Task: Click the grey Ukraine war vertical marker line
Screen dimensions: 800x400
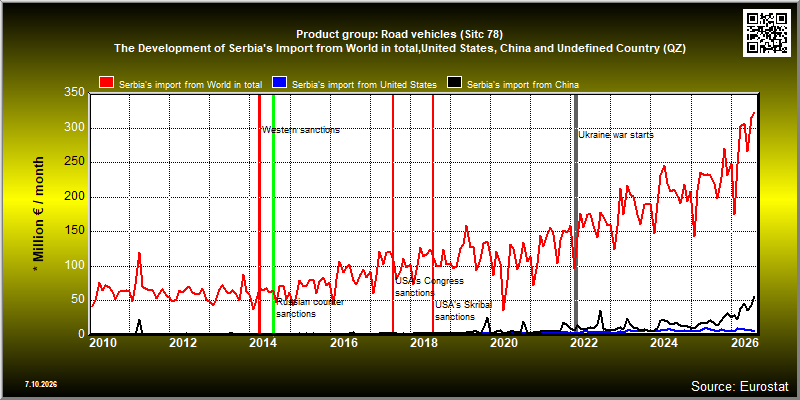Action: pos(576,214)
